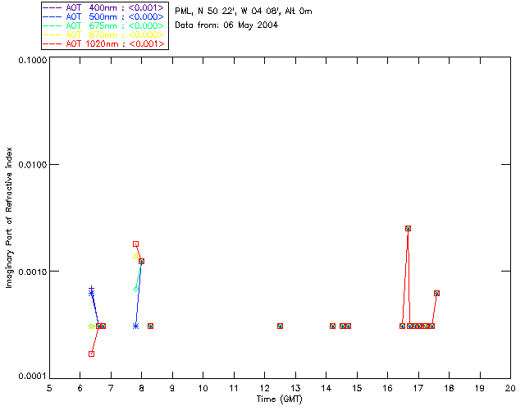This screenshot has width=525, height=420.
Task: Click the AOT 870nm yellow legend entry
Action: click(x=104, y=34)
